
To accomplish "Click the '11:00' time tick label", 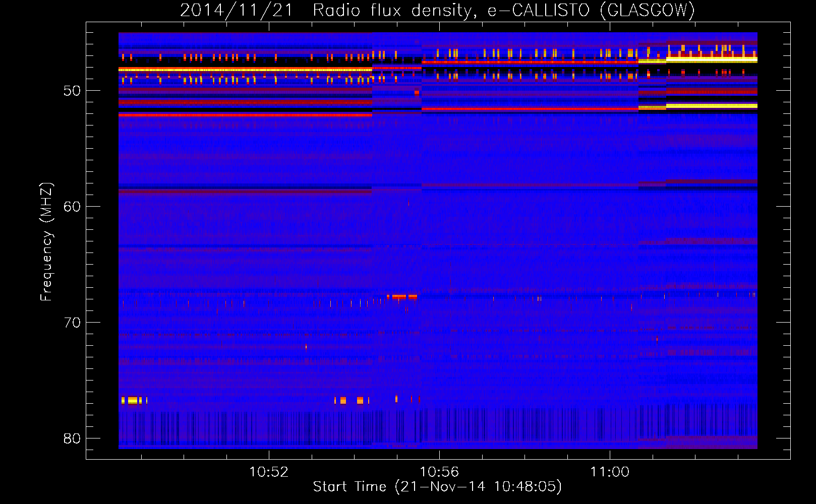I will (610, 472).
